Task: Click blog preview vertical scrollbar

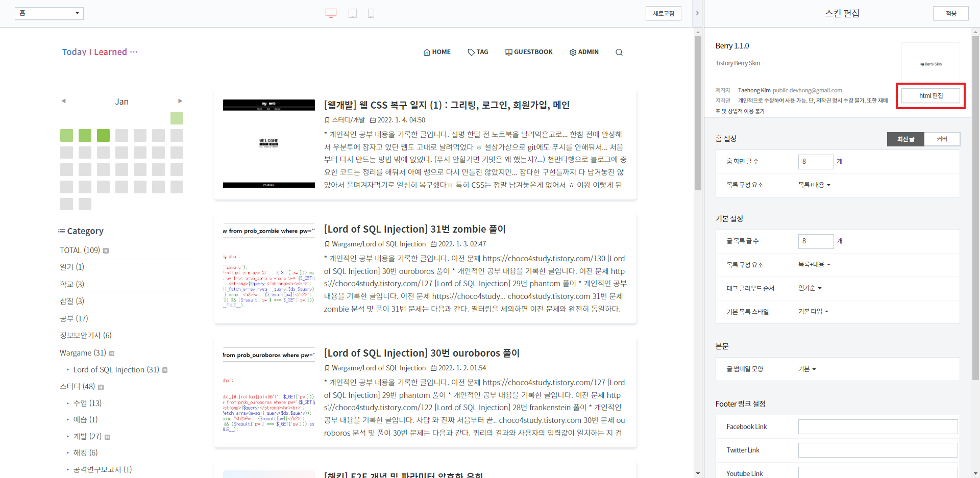Action: click(698, 113)
